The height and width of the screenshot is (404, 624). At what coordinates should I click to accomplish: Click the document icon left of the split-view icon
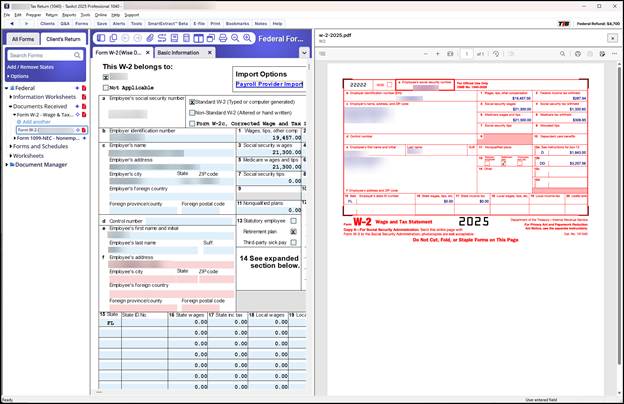coord(186,38)
